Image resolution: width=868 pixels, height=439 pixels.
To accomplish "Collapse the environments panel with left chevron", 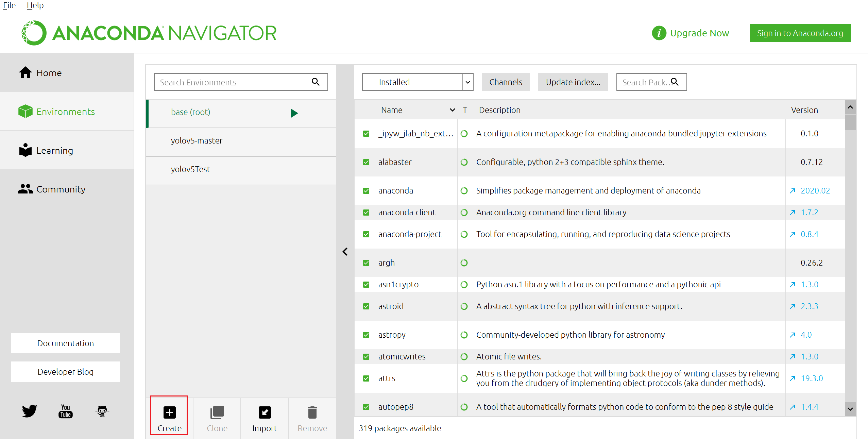I will tap(345, 252).
